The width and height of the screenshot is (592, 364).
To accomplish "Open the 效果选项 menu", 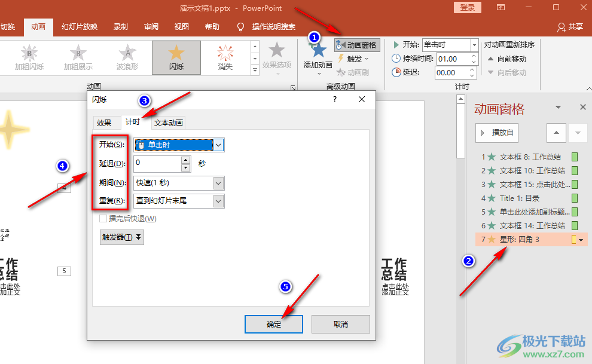I will click(x=277, y=58).
